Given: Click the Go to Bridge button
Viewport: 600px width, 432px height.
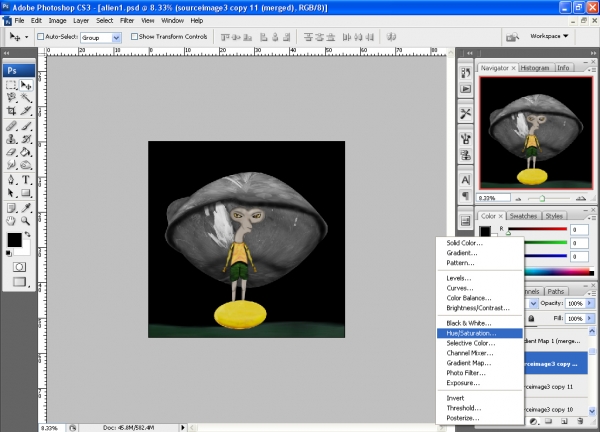Looking at the screenshot, I should tap(512, 37).
